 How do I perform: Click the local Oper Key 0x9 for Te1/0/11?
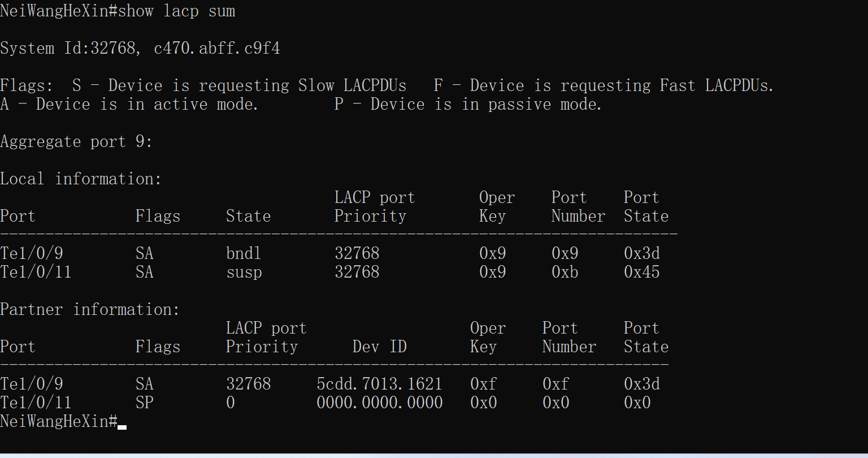[x=492, y=273]
